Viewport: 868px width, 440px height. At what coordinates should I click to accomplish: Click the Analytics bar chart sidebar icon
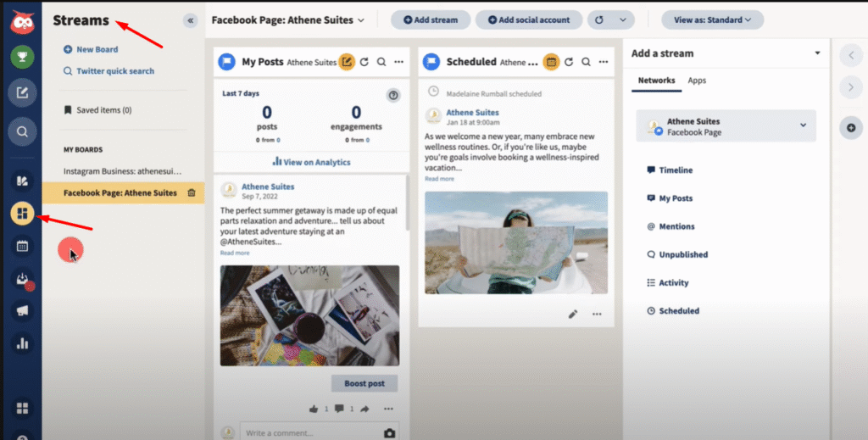pyautogui.click(x=22, y=344)
